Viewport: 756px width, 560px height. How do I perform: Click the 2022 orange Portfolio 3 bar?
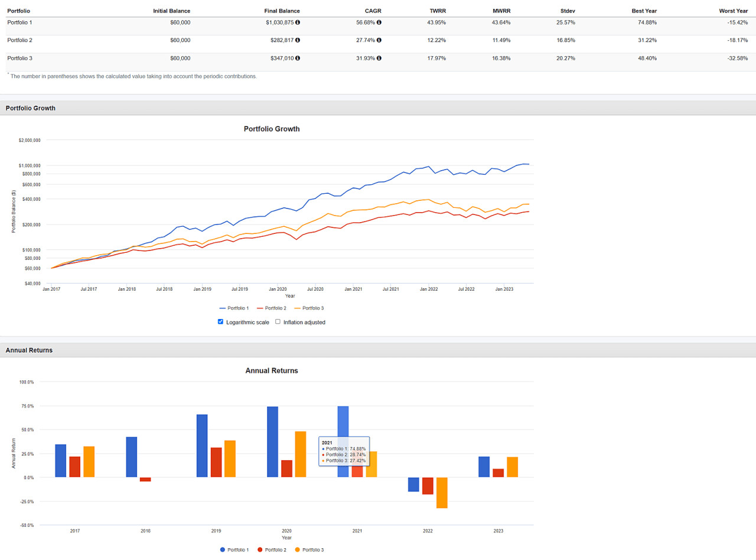point(442,493)
